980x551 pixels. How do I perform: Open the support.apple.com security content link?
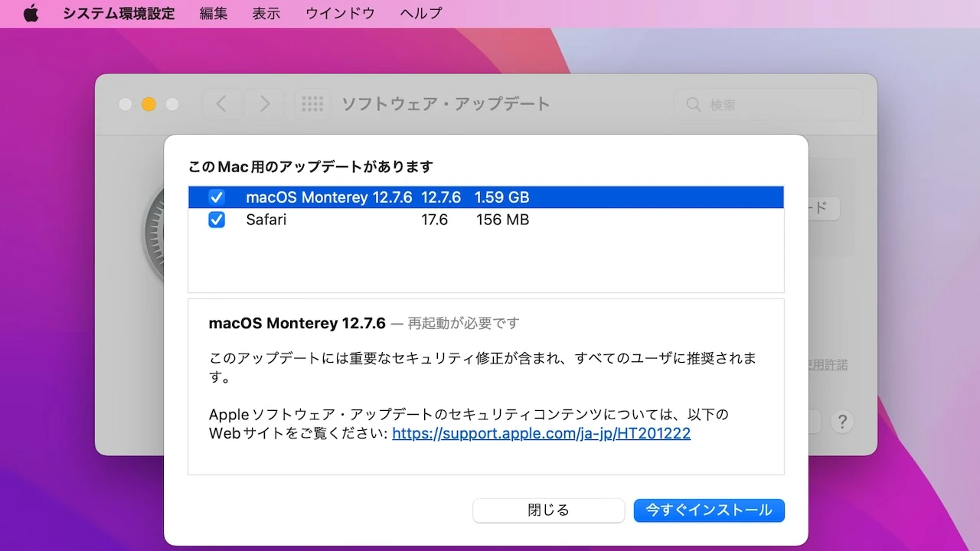pyautogui.click(x=541, y=433)
